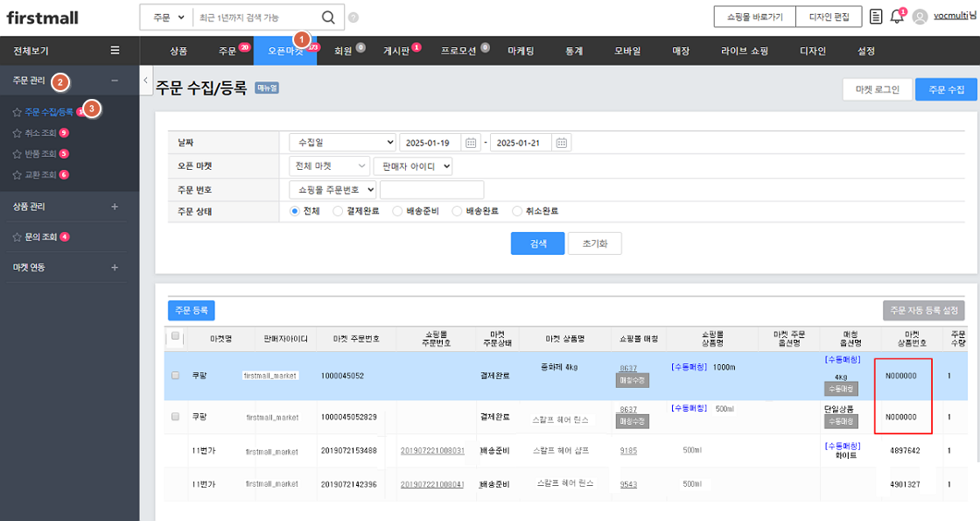
Task: Select the 배송완료 order status radio
Action: (x=457, y=211)
